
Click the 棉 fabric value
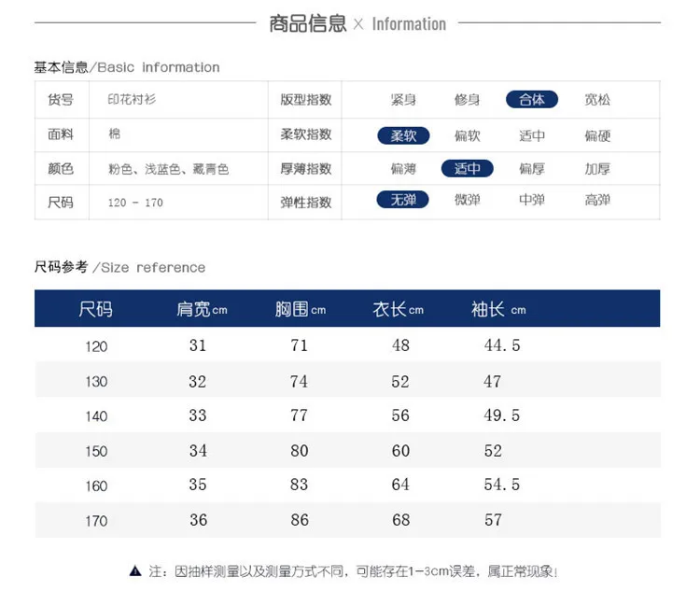114,134
